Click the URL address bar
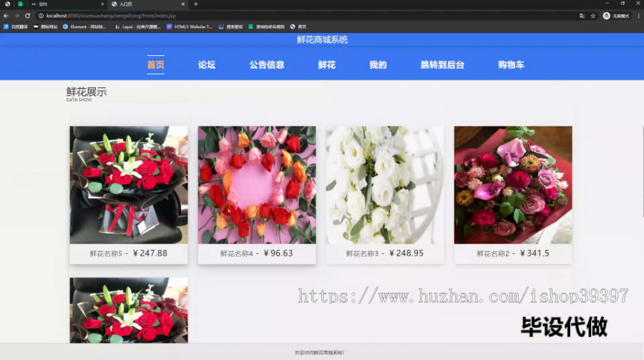Image resolution: width=644 pixels, height=360 pixels. click(308, 16)
